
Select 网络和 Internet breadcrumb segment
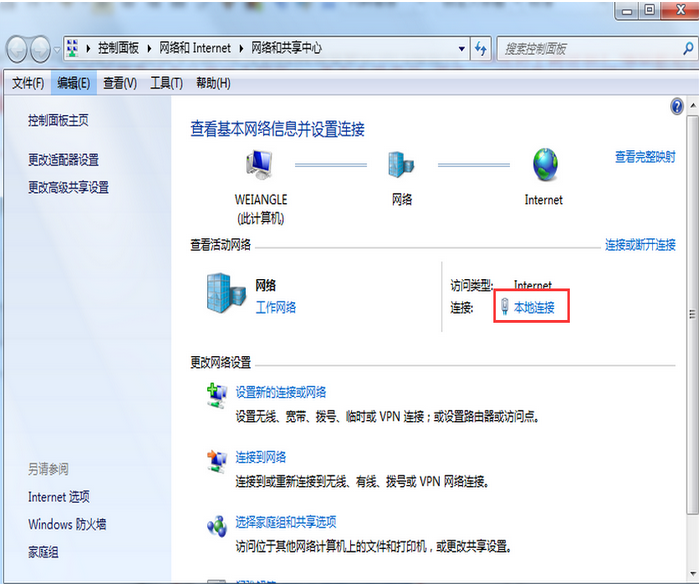point(195,48)
